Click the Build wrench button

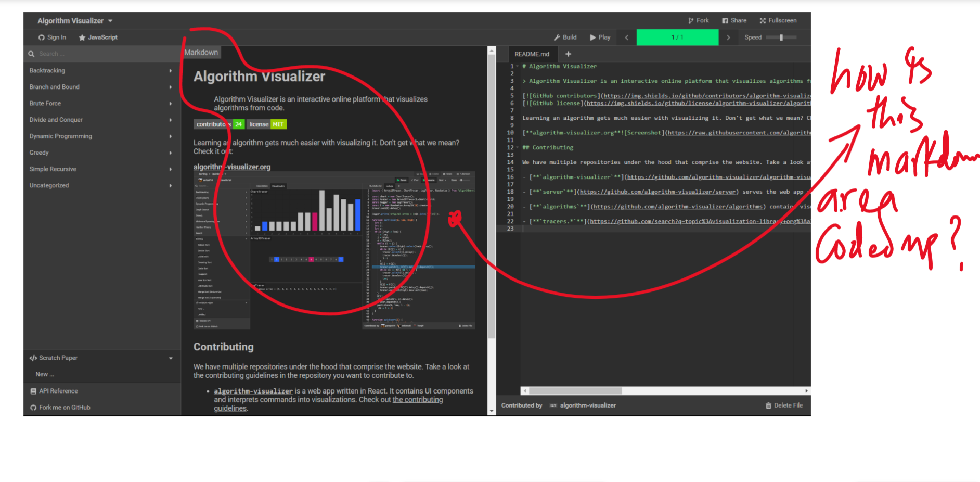coord(565,37)
